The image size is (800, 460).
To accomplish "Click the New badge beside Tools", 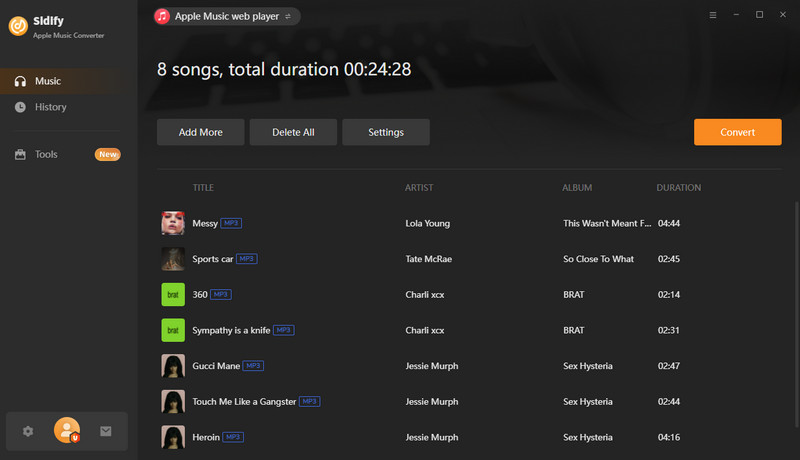I will pyautogui.click(x=108, y=154).
